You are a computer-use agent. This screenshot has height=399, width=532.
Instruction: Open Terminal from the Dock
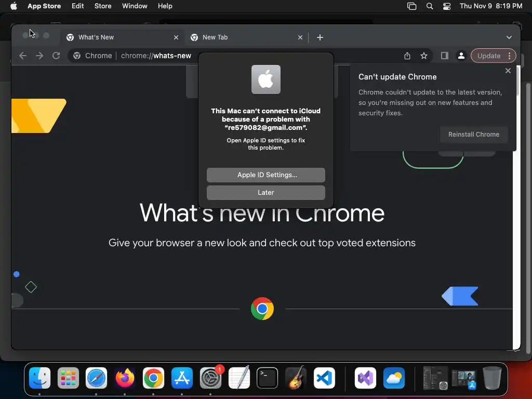268,378
